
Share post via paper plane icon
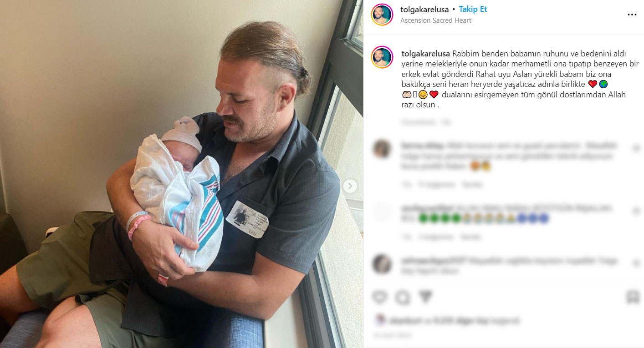tap(425, 298)
